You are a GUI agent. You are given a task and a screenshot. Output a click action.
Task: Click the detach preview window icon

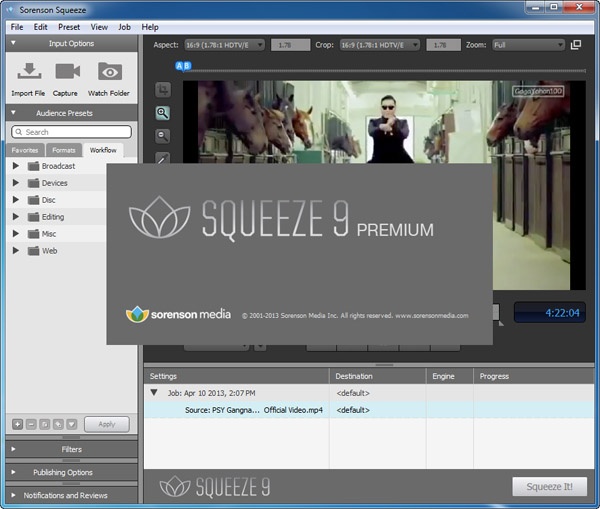[x=576, y=45]
